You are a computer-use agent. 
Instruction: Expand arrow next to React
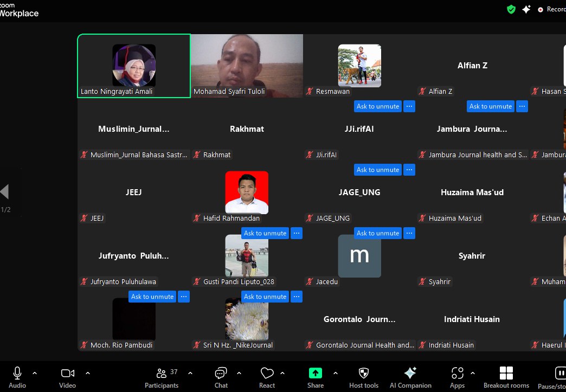click(x=282, y=373)
